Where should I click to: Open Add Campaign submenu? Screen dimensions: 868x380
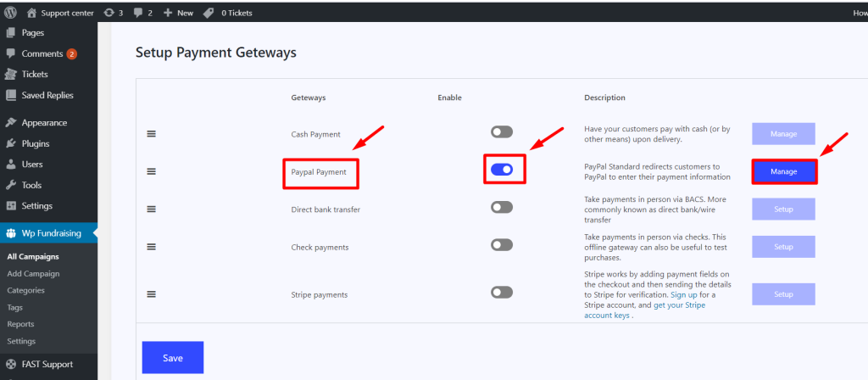coord(33,274)
